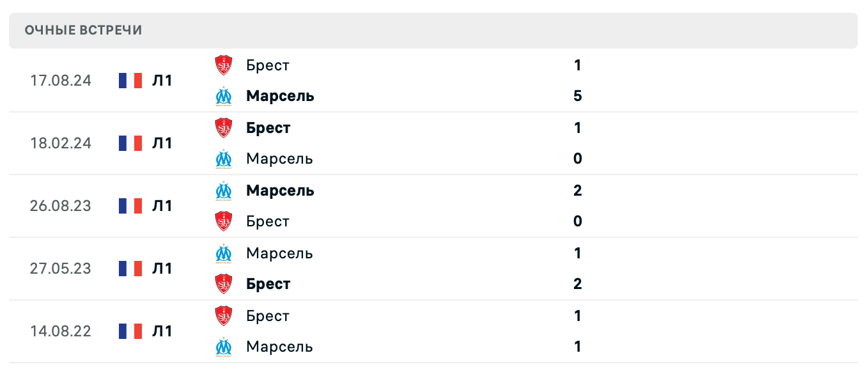
Task: Click the score 5 for Marseille on 17.08.24
Action: tap(577, 96)
